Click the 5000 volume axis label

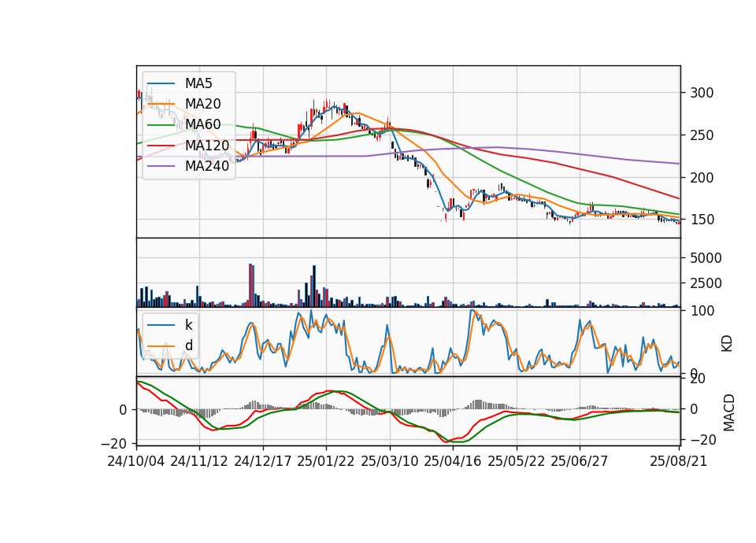pos(706,258)
